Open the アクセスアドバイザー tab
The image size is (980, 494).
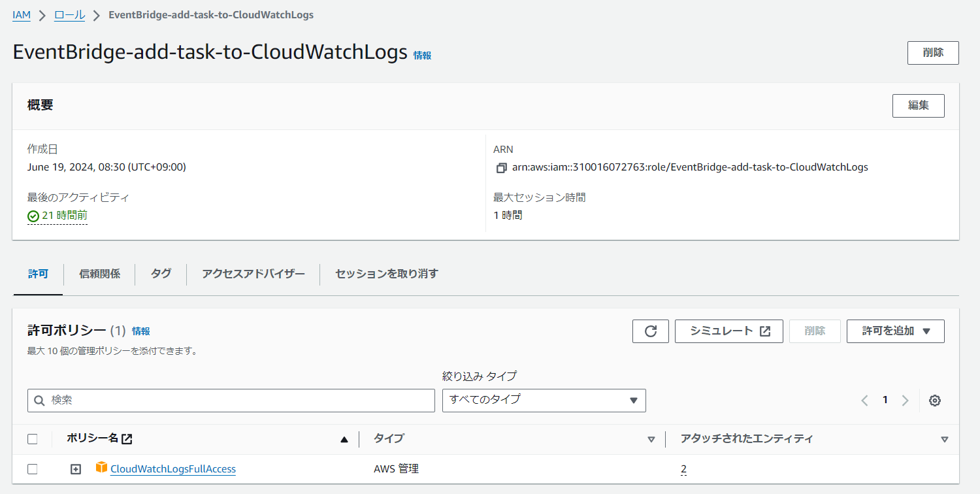(x=253, y=274)
